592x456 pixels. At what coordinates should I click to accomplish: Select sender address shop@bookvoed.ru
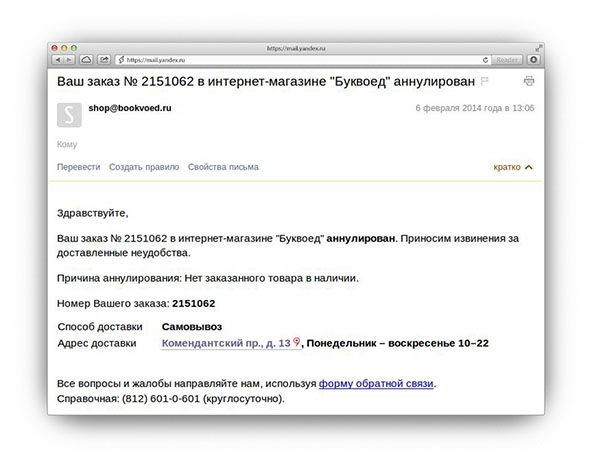(130, 108)
